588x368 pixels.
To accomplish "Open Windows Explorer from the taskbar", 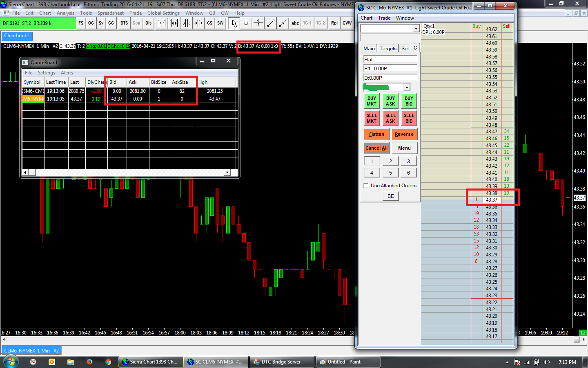I will click(x=70, y=362).
